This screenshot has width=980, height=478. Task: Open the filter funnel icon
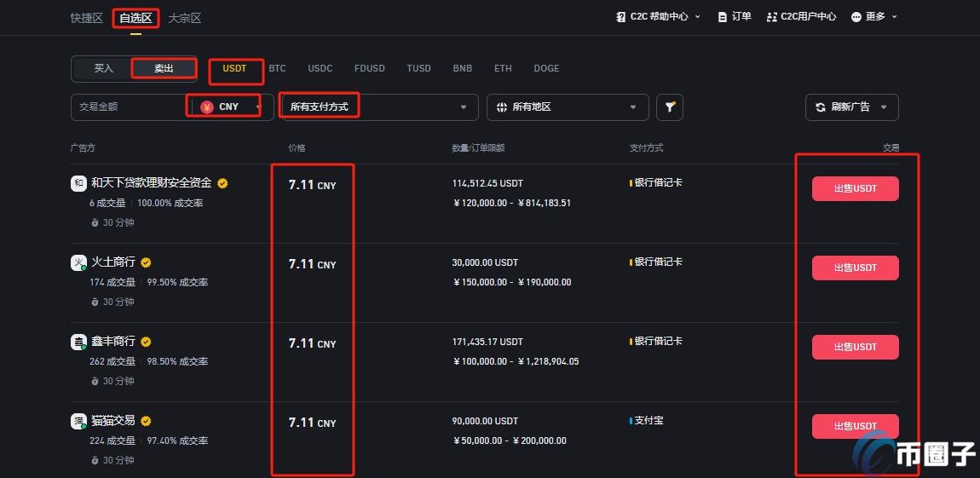[669, 107]
